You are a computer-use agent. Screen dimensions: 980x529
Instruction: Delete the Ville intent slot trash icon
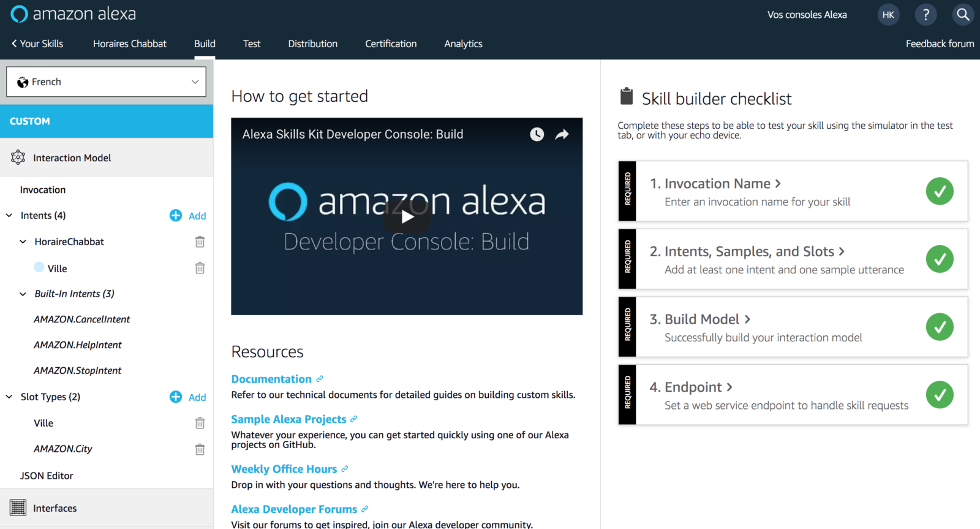pos(200,268)
